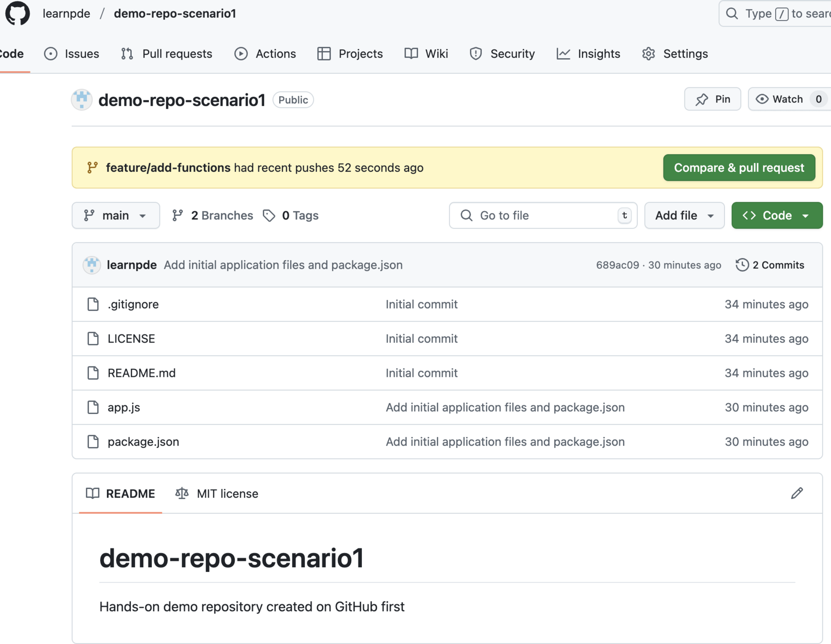
Task: Click the watch count badge 0
Action: coord(819,99)
